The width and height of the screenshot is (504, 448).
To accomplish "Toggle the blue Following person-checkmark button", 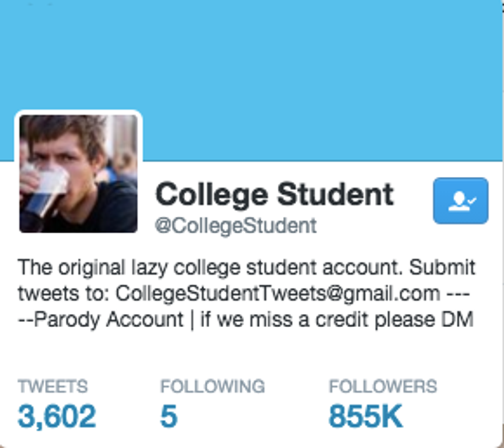I will pos(460,201).
